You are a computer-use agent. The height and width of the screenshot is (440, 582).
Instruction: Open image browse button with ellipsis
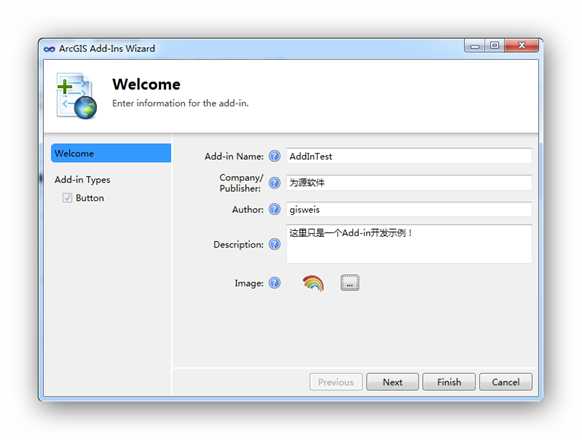point(350,283)
